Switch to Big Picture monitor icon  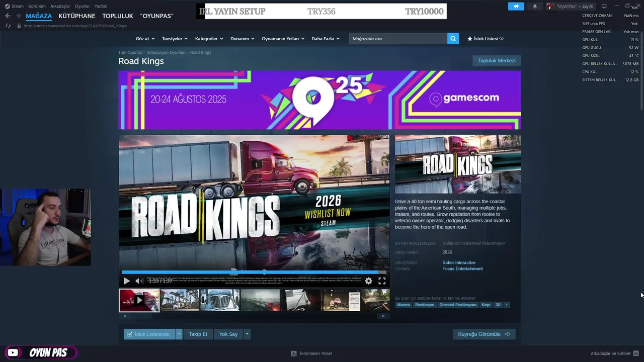(x=604, y=6)
